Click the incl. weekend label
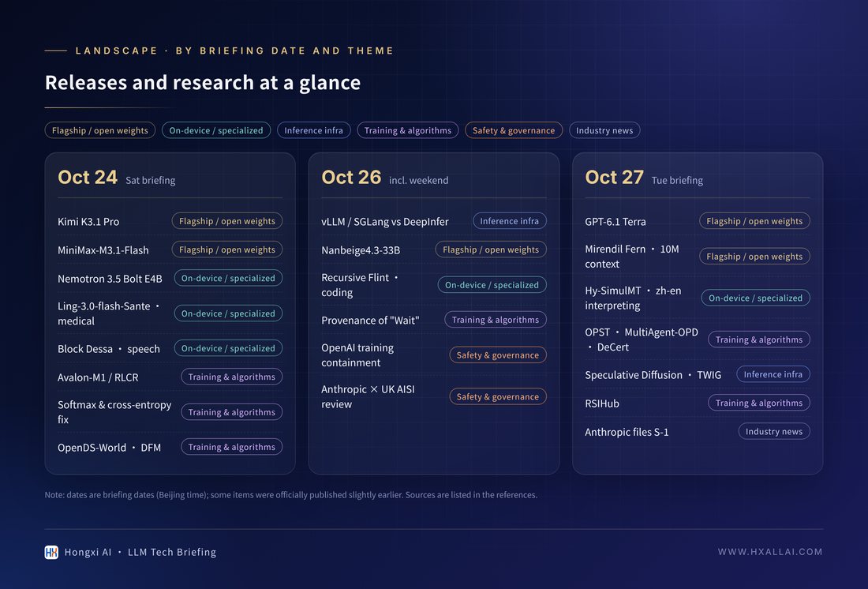The width and height of the screenshot is (868, 589). pyautogui.click(x=418, y=180)
